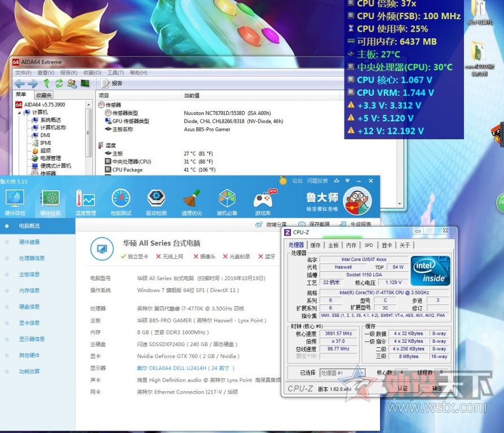
Task: Open 清理优化 broom icon
Action: coord(192,202)
